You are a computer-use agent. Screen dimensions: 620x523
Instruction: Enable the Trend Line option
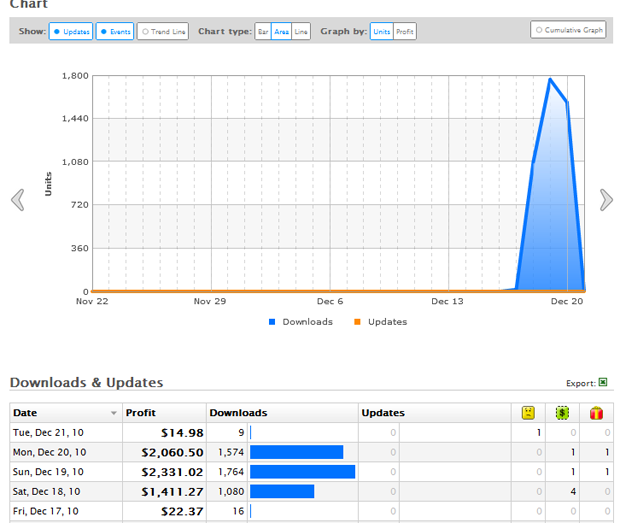point(162,32)
